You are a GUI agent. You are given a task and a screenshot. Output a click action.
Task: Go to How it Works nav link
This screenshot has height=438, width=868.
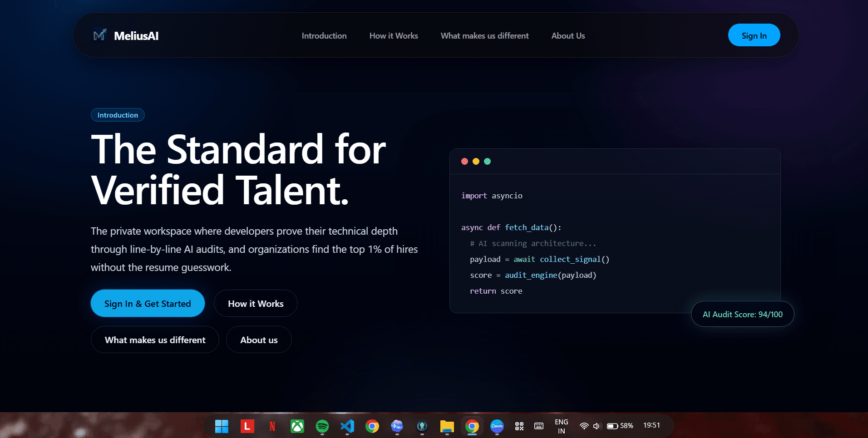394,36
